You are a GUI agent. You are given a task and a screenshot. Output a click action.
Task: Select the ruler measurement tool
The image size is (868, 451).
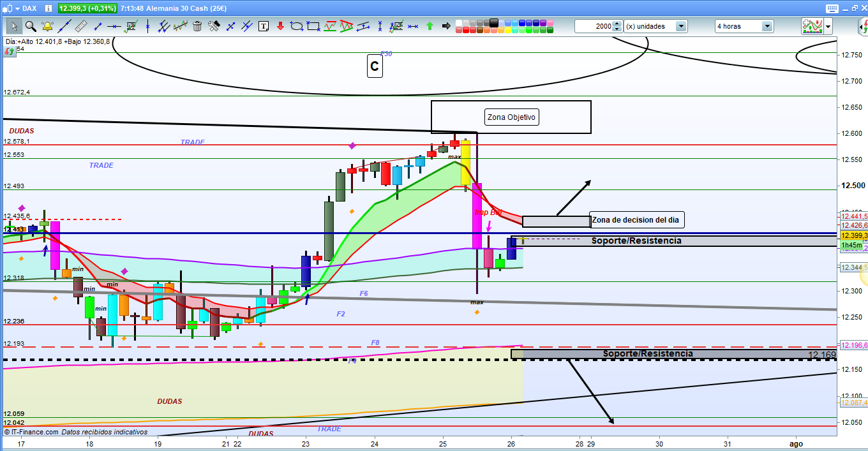(80, 26)
